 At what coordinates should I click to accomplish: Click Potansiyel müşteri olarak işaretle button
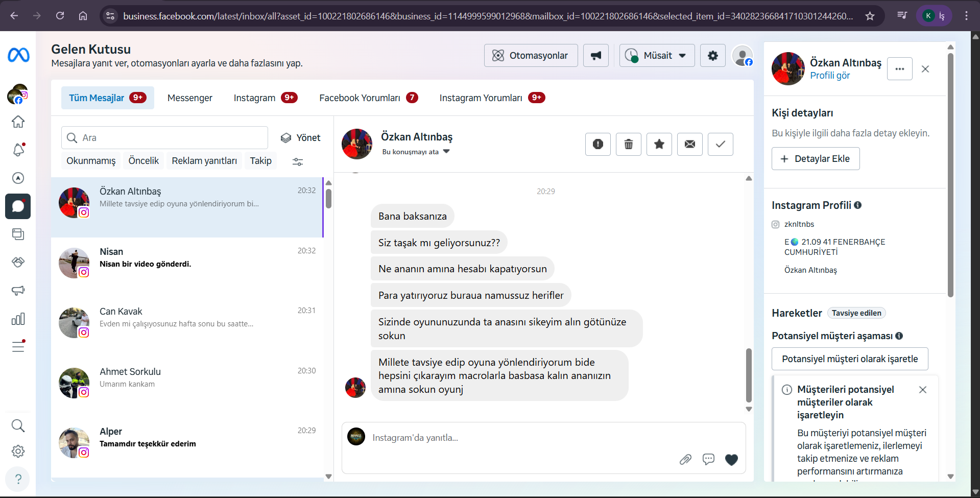pyautogui.click(x=850, y=359)
